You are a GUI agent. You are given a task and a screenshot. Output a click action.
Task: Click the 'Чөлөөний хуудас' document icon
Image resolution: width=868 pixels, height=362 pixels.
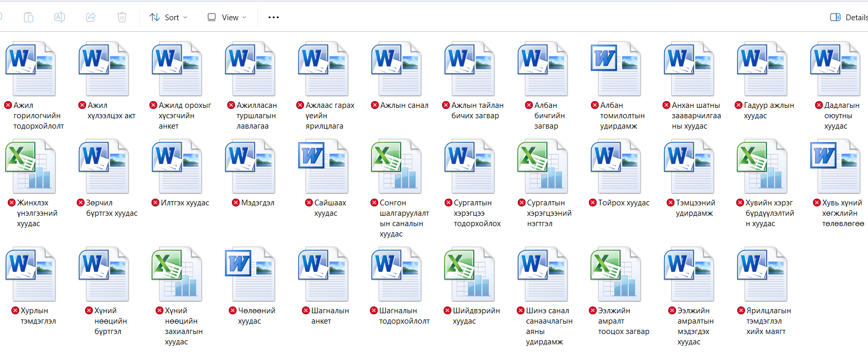point(250,274)
